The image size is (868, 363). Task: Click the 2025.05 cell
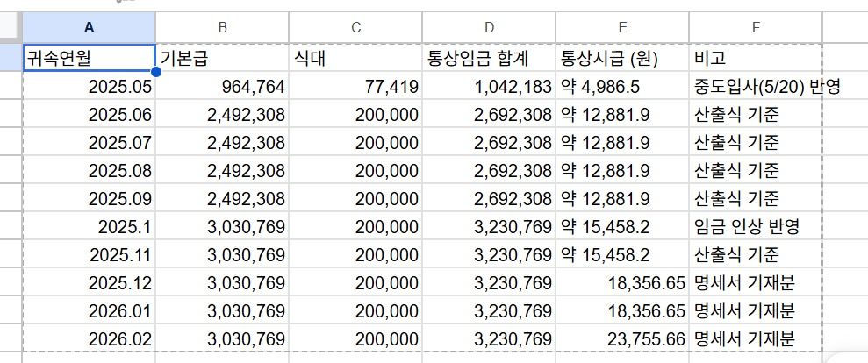coord(89,87)
